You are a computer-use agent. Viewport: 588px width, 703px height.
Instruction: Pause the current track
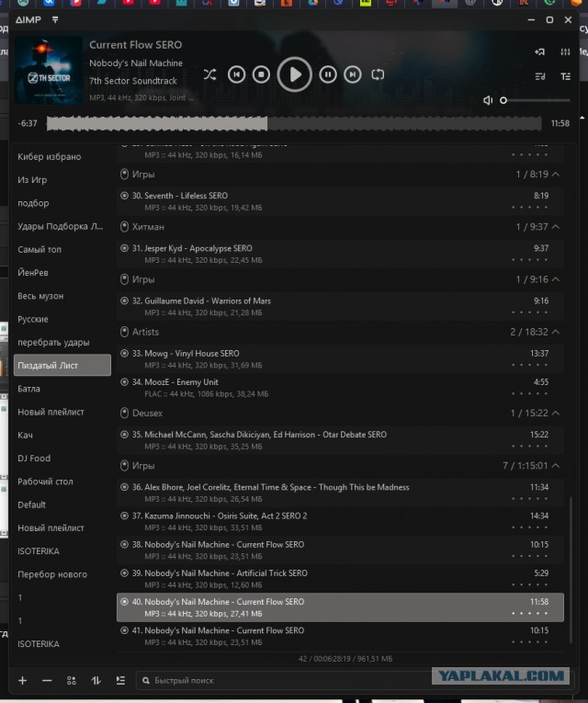coord(328,74)
